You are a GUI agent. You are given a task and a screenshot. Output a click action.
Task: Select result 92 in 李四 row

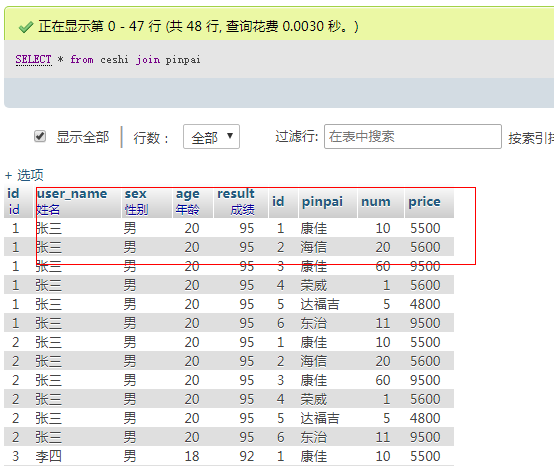click(x=247, y=456)
